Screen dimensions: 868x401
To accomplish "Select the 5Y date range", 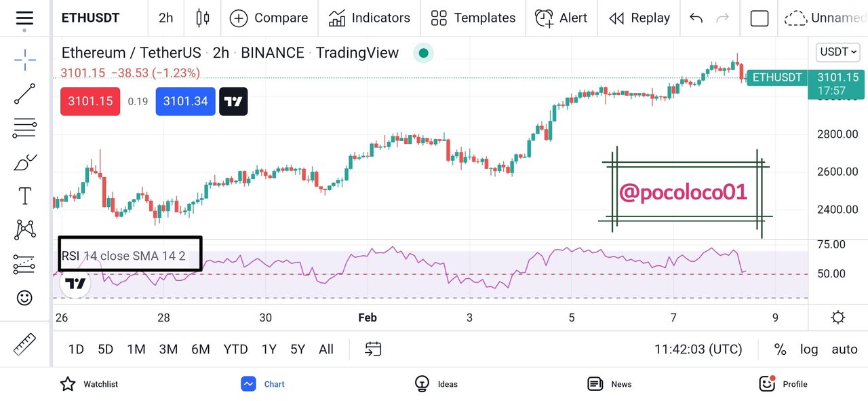I will pyautogui.click(x=298, y=349).
